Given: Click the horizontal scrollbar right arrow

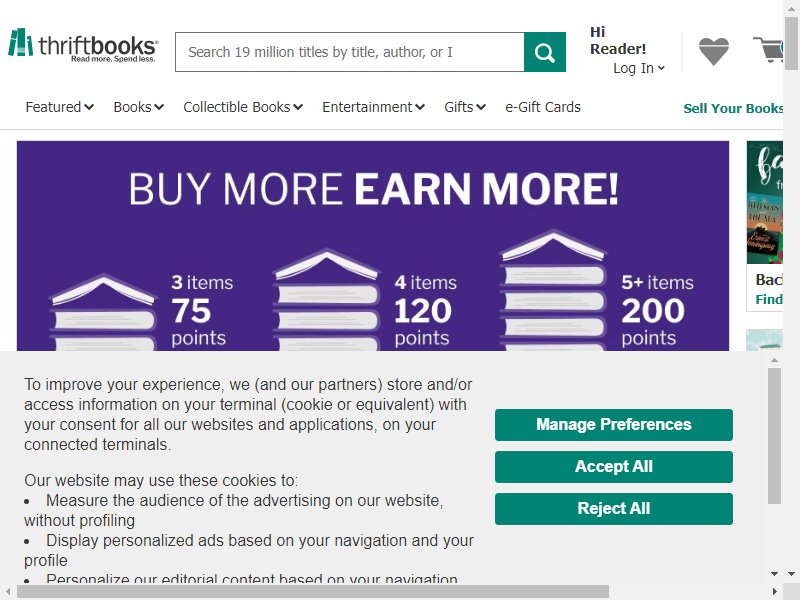Looking at the screenshot, I should pyautogui.click(x=774, y=592).
